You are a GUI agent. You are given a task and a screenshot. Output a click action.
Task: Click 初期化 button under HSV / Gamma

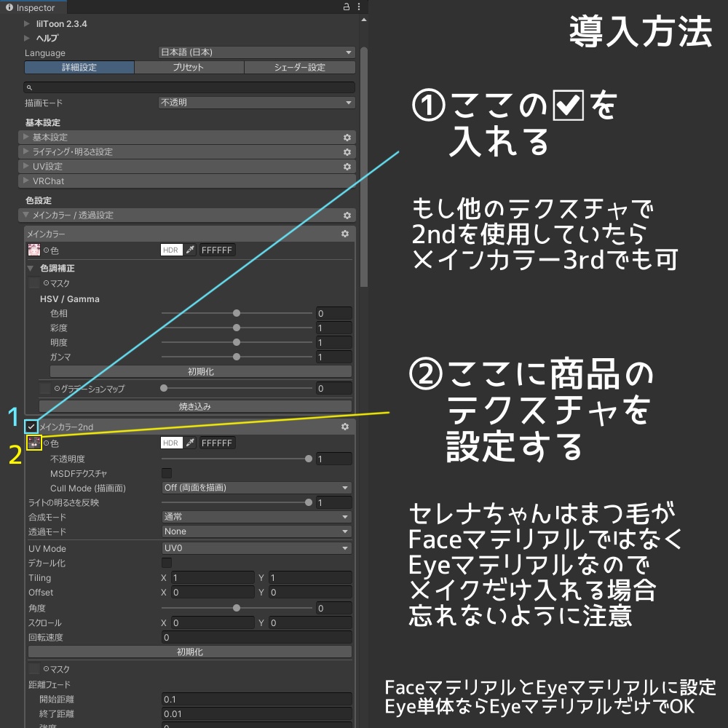[x=201, y=371]
